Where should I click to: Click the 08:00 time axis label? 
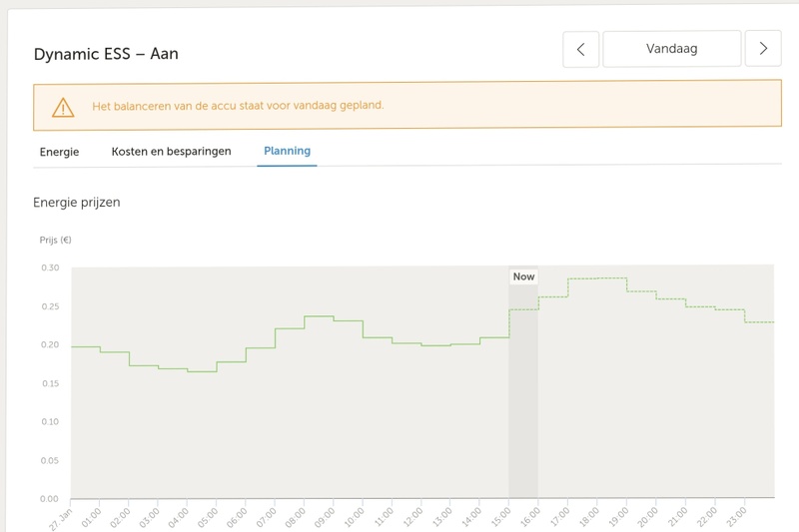295,518
